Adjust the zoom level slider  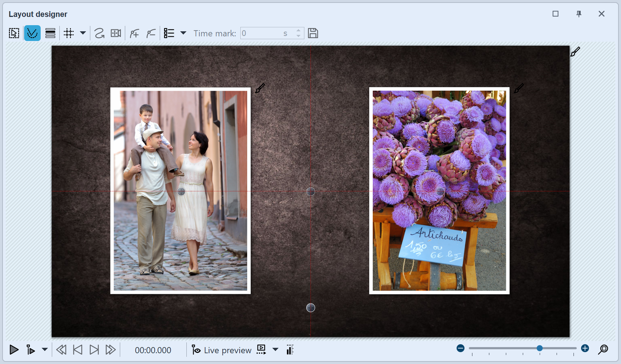point(539,348)
